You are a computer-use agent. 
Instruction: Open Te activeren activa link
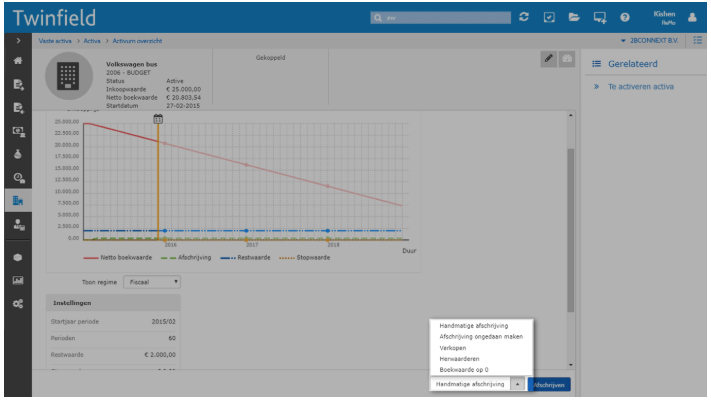click(640, 87)
